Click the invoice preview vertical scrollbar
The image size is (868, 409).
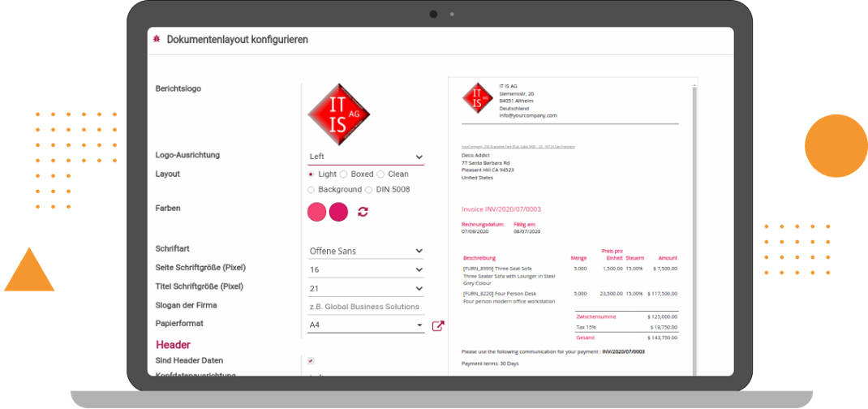694,227
